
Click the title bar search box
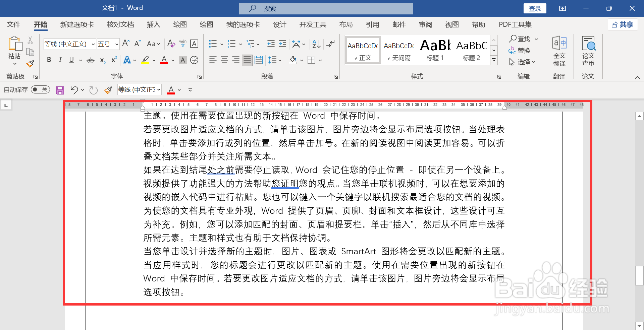click(326, 8)
